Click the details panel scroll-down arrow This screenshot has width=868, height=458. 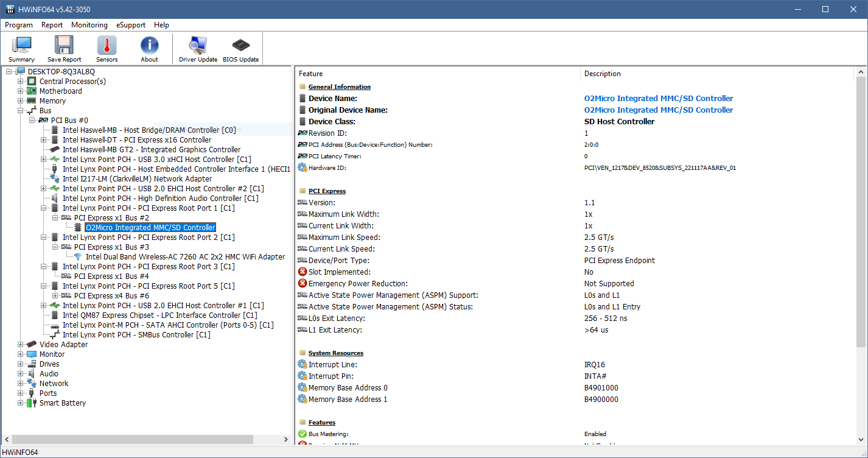tap(860, 439)
